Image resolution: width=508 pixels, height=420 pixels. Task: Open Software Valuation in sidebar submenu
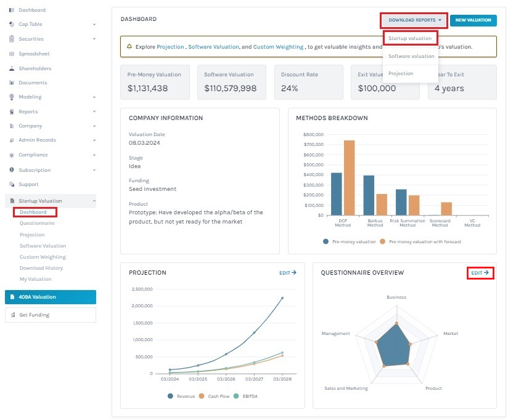(x=43, y=246)
